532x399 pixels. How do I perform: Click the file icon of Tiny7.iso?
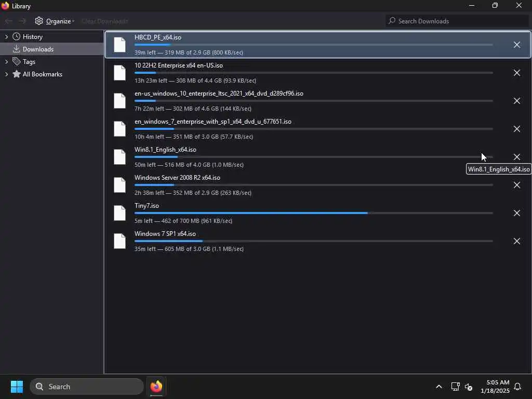119,213
